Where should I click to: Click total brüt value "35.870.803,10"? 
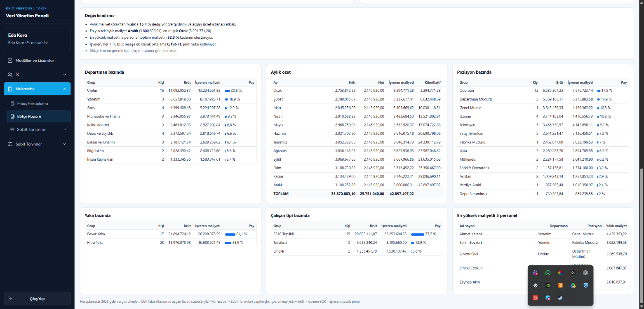click(x=343, y=194)
